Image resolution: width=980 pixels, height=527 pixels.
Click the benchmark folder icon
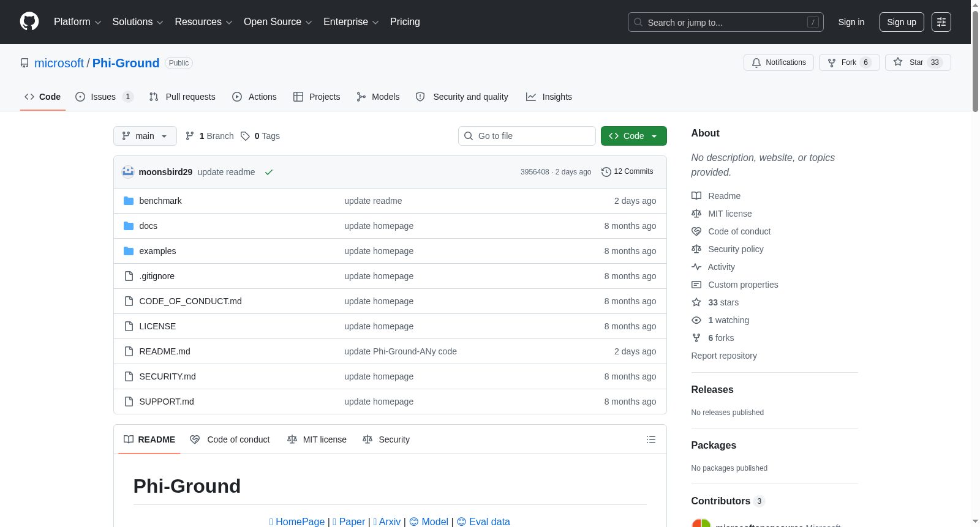coord(129,201)
